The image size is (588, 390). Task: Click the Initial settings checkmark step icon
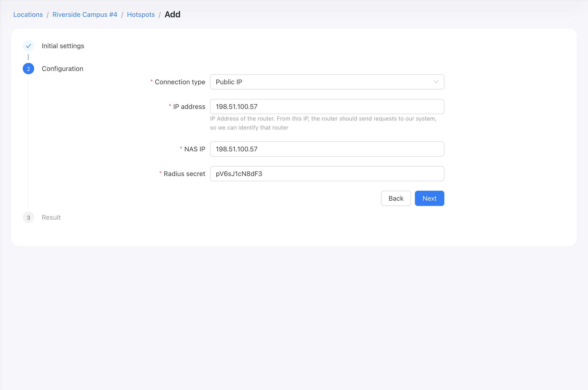[28, 46]
